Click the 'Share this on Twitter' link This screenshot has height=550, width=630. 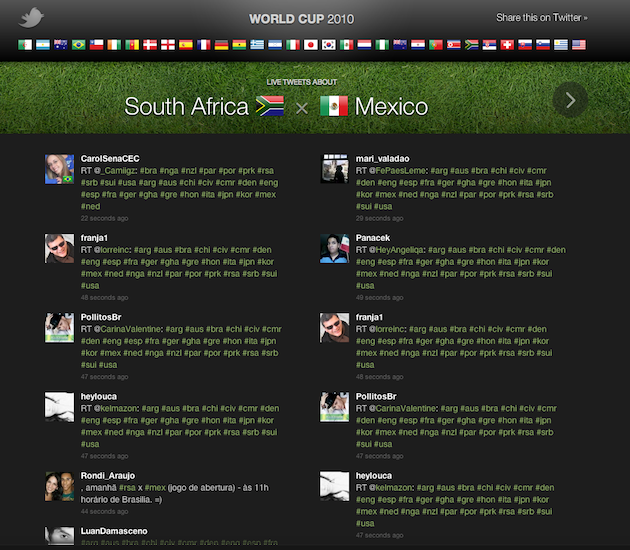[x=542, y=18]
